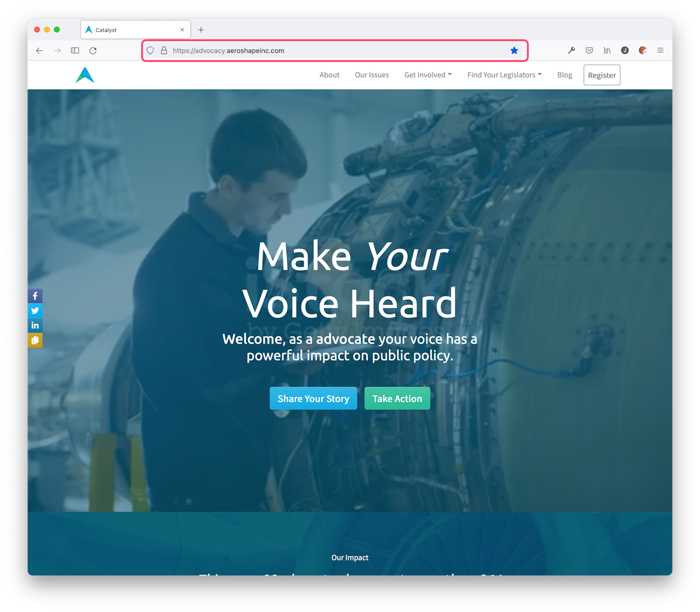Image resolution: width=700 pixels, height=612 pixels.
Task: Share page on Twitter
Action: click(x=35, y=311)
